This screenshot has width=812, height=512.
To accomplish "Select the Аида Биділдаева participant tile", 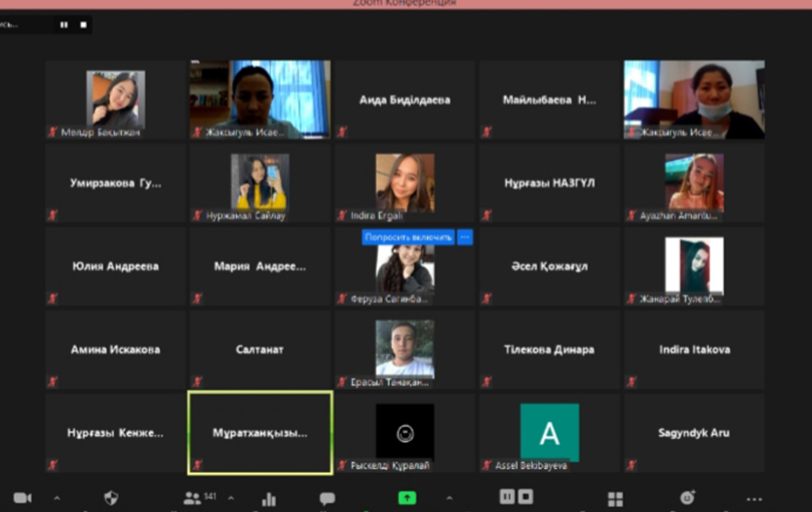I will pos(405,99).
